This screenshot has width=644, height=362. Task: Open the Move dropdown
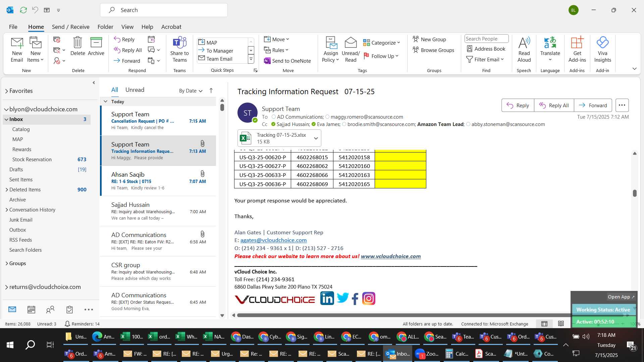pyautogui.click(x=276, y=39)
